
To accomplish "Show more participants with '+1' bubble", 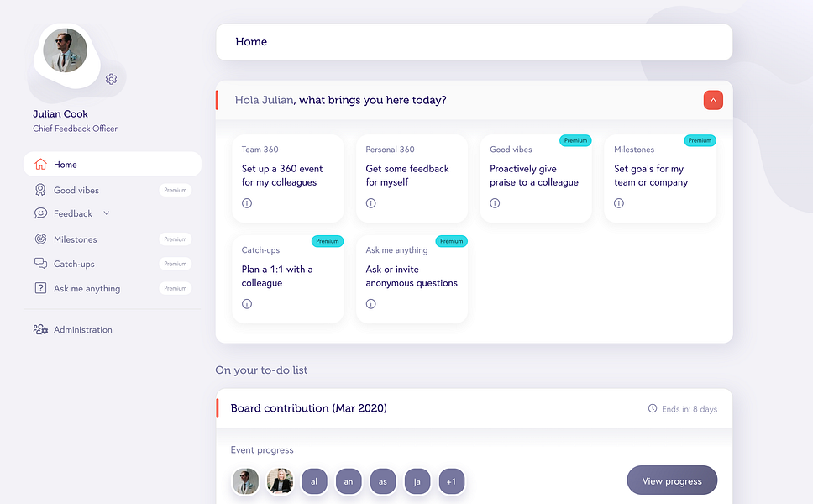I will 452,481.
